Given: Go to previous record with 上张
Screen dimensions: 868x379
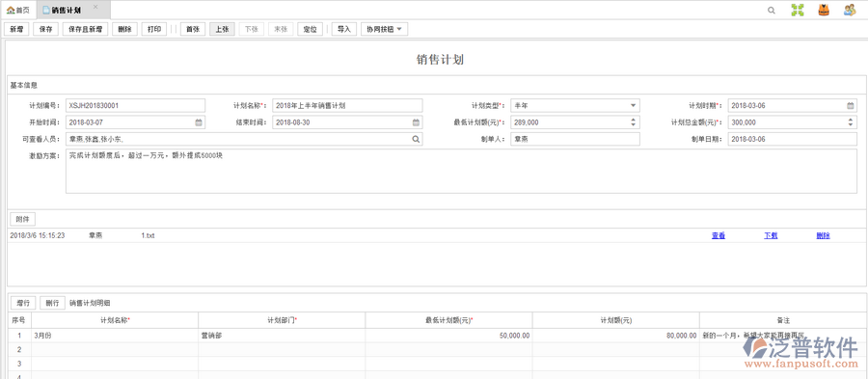Looking at the screenshot, I should point(222,29).
